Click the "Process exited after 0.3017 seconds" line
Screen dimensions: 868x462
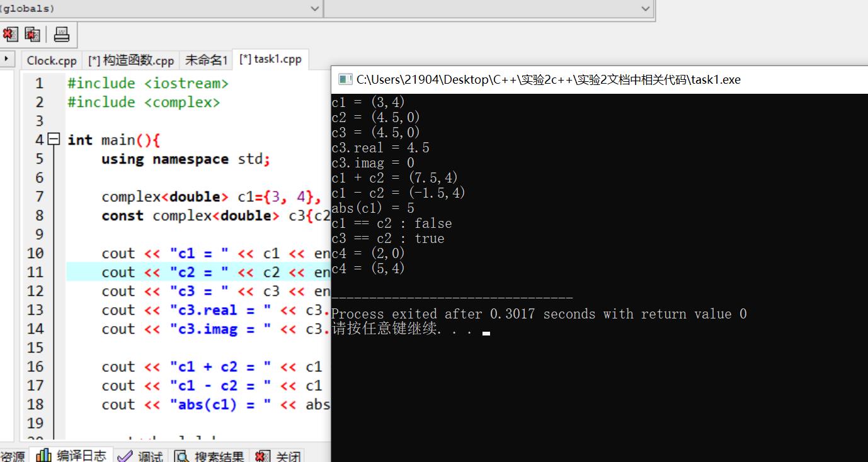coord(539,313)
